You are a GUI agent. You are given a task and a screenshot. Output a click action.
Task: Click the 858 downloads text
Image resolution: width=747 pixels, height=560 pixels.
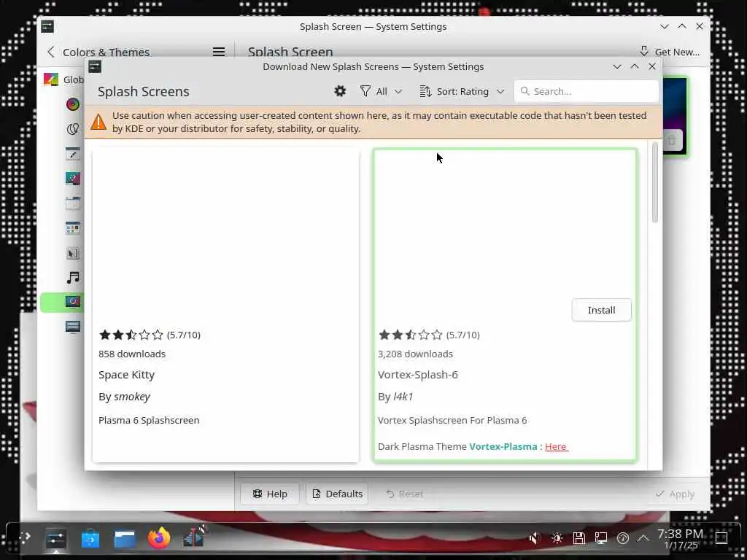click(132, 354)
